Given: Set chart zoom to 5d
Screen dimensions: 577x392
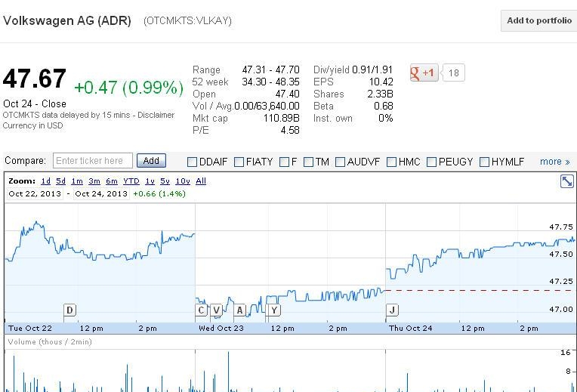Looking at the screenshot, I should [x=60, y=181].
